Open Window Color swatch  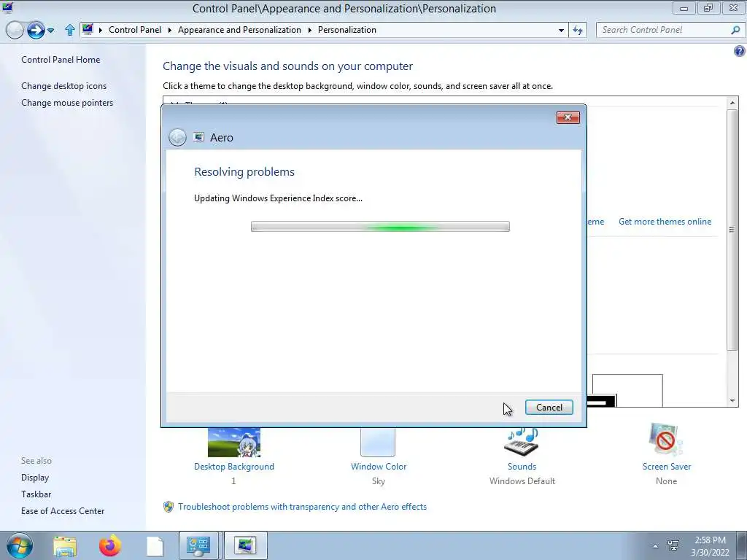[378, 443]
